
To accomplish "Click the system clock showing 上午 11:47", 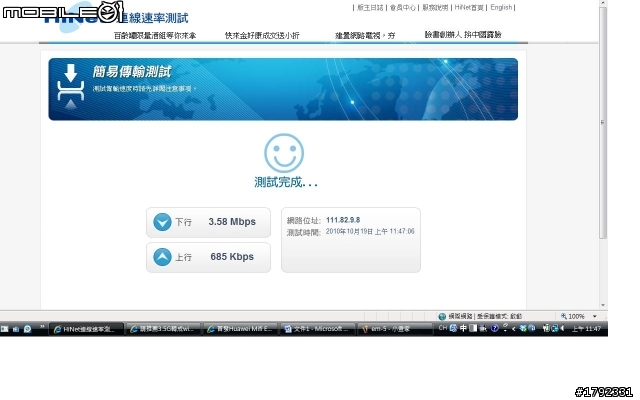I will click(x=586, y=329).
